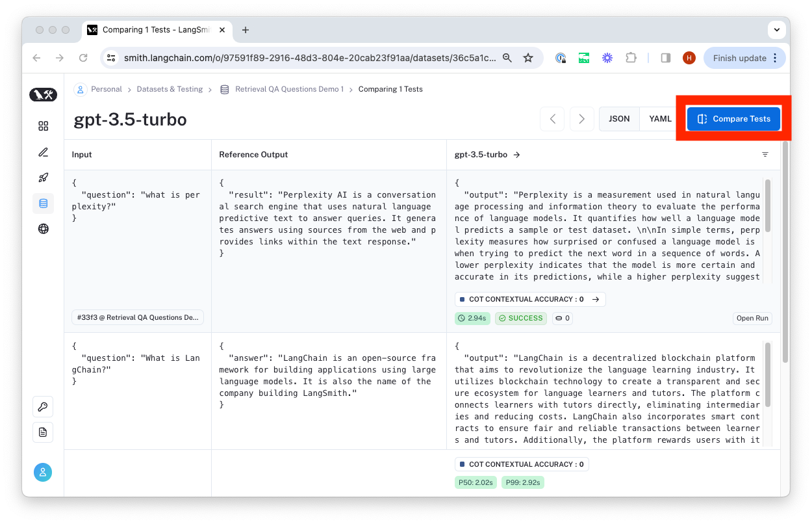Switch view to JSON
This screenshot has height=524, width=812.
[619, 119]
